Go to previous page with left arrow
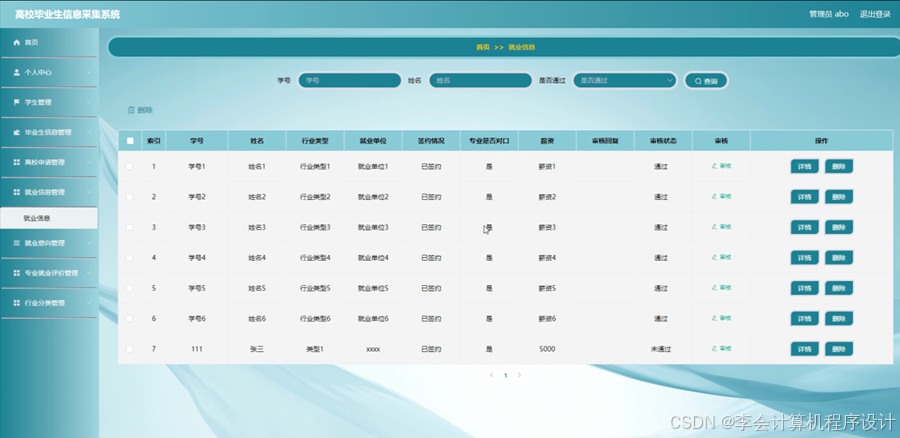Viewport: 900px width, 438px height. pos(491,375)
